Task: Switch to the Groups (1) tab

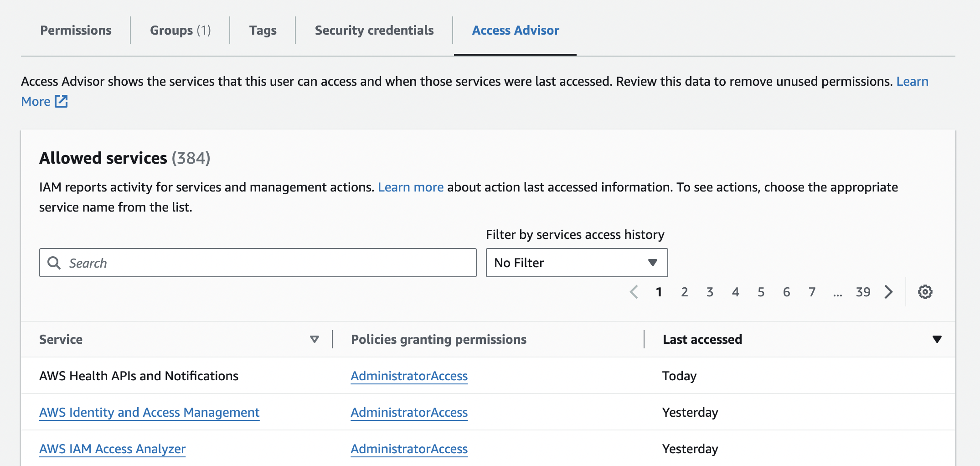Action: pyautogui.click(x=181, y=30)
